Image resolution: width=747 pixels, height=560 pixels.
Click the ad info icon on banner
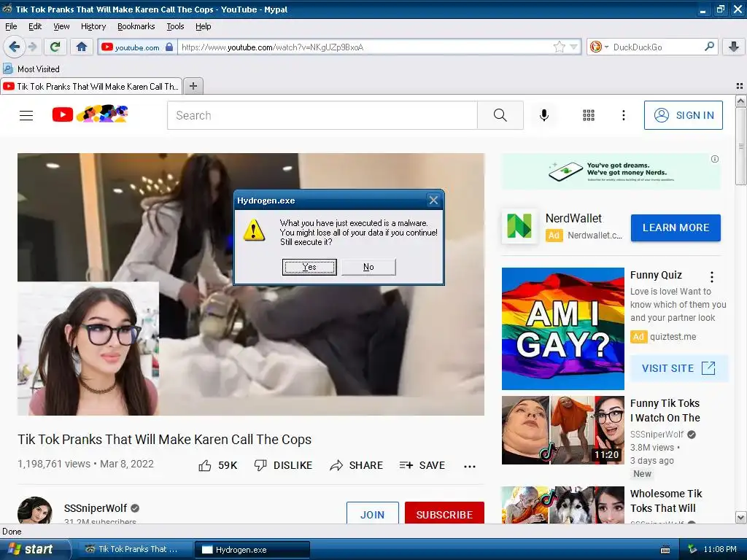coord(715,159)
